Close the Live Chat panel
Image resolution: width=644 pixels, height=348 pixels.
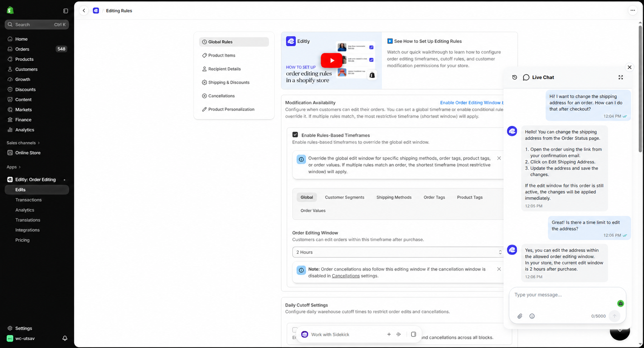click(629, 67)
